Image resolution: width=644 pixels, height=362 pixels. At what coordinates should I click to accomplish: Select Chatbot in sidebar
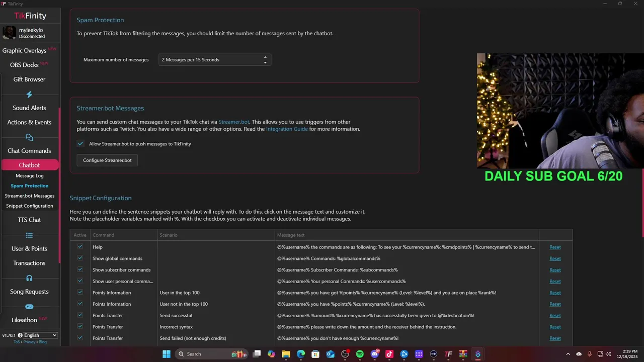pos(30,165)
